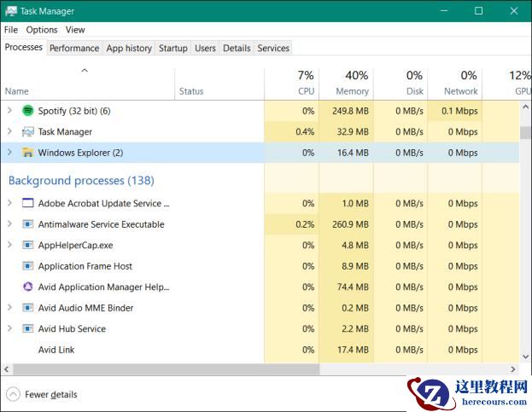Click Application Frame Host's 8.9 MB value
The image size is (532, 412).
(x=355, y=266)
